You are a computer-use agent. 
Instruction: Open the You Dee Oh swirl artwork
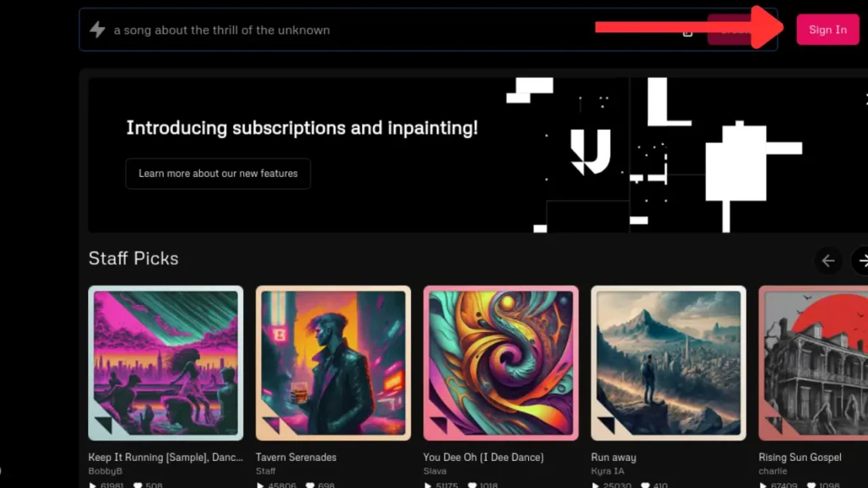click(501, 363)
